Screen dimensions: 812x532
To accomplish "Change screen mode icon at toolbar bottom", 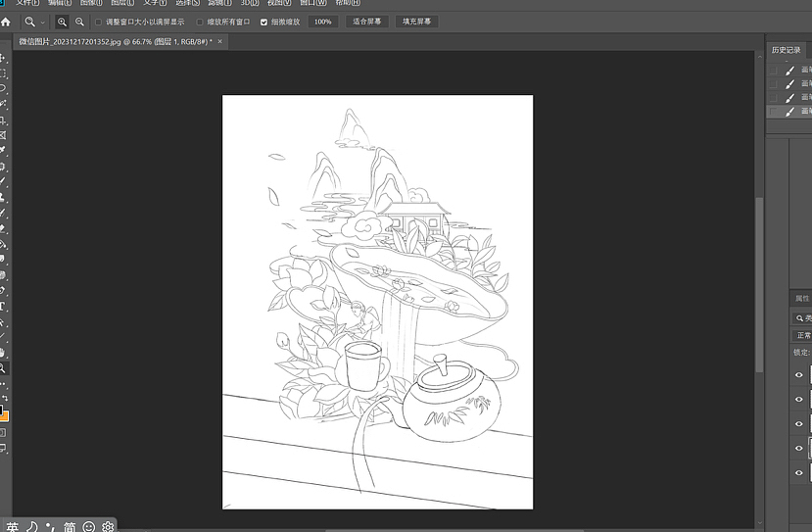I will (3, 448).
